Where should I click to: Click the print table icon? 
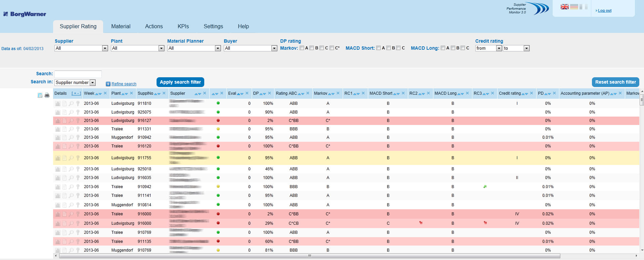pos(47,95)
